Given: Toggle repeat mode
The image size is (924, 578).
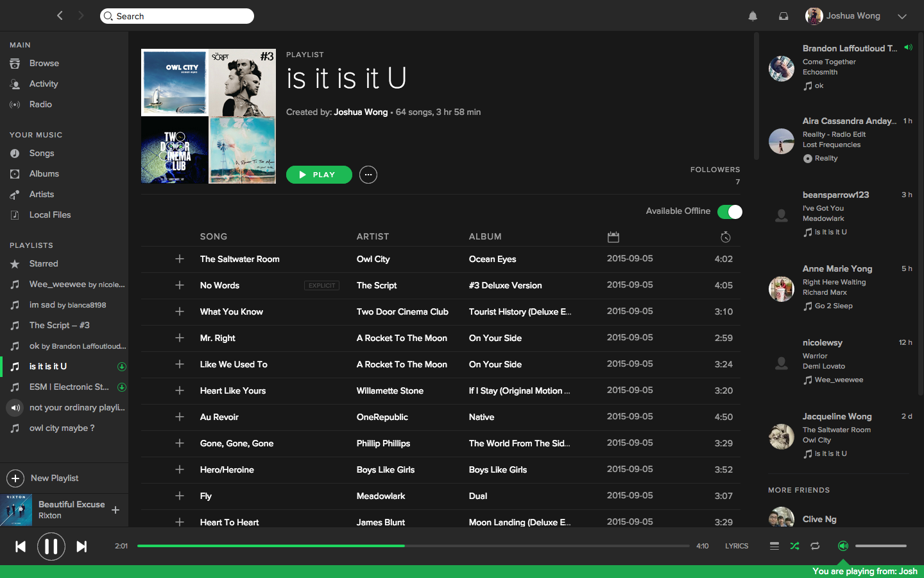Looking at the screenshot, I should [x=815, y=546].
